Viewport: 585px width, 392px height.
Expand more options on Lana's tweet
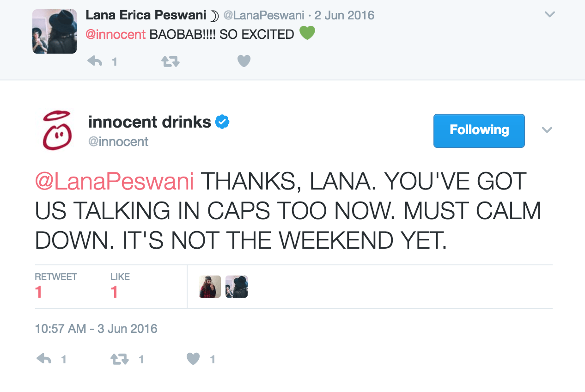(x=549, y=15)
